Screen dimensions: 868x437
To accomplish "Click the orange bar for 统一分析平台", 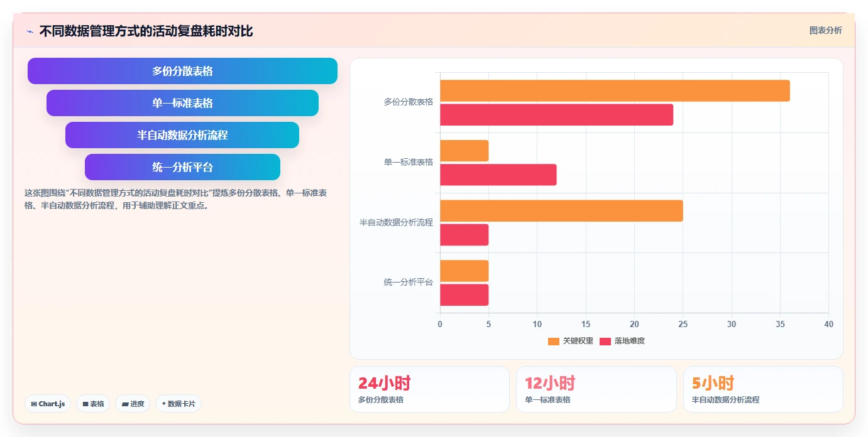I will click(464, 271).
